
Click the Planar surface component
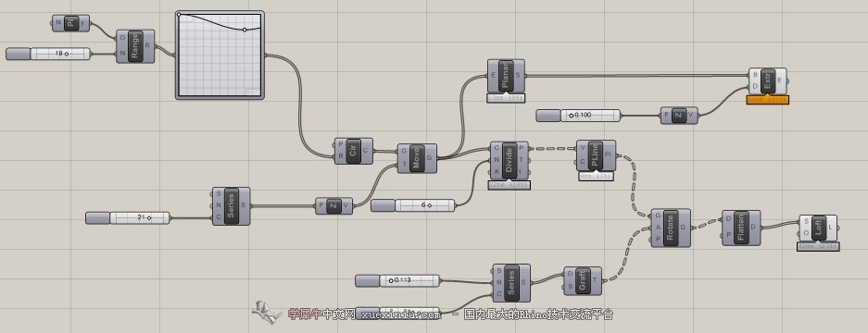(x=506, y=77)
